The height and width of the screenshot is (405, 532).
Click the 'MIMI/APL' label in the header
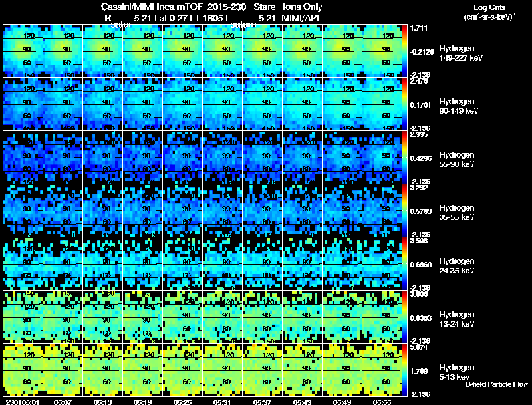point(302,18)
